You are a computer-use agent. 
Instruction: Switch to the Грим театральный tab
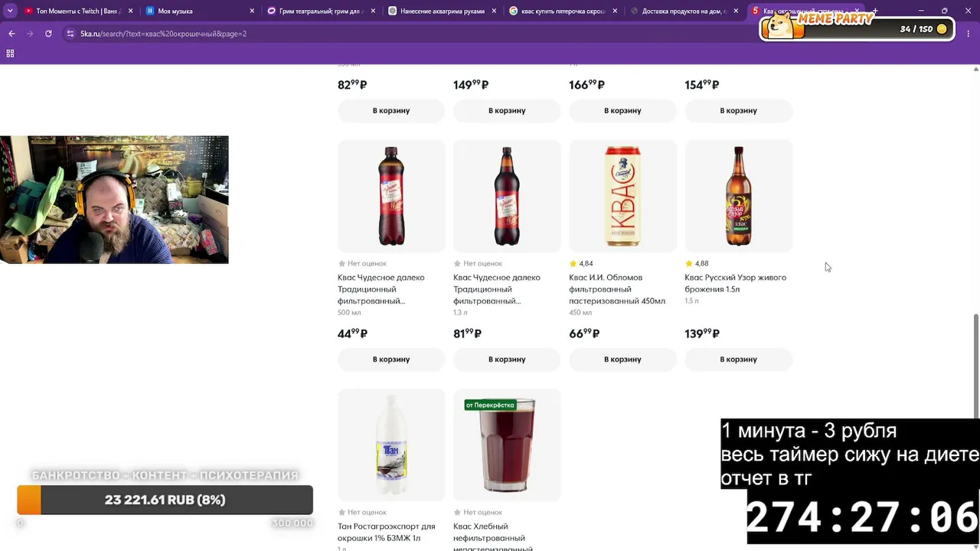click(x=322, y=11)
